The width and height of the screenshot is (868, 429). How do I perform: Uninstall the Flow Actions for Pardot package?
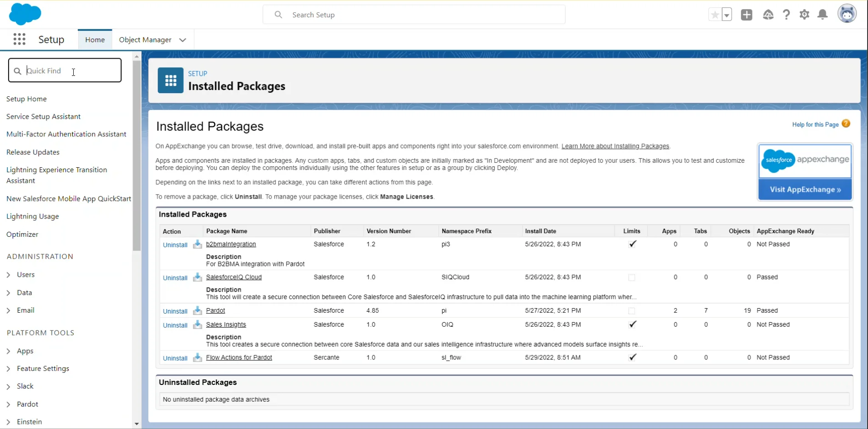[x=174, y=358]
